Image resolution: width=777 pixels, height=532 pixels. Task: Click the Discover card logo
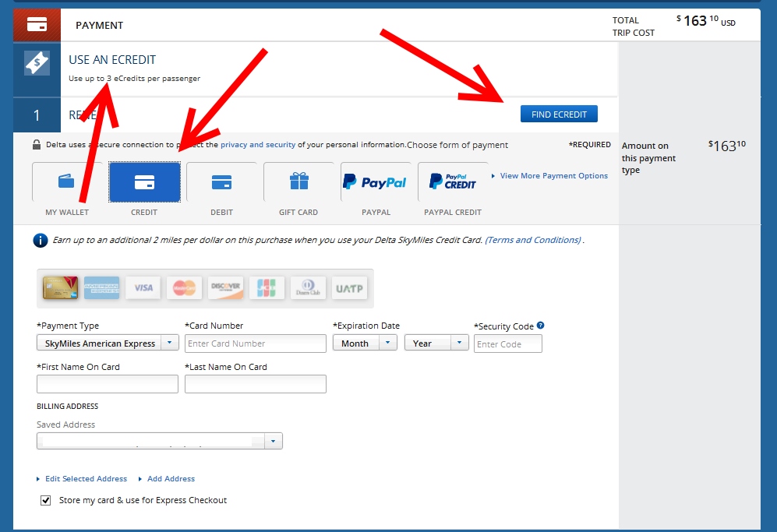pos(225,287)
